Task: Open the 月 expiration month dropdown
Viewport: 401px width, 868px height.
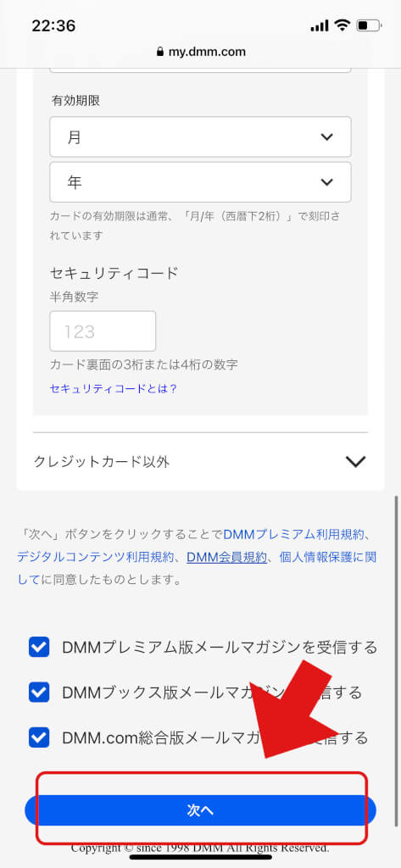Action: pos(200,136)
